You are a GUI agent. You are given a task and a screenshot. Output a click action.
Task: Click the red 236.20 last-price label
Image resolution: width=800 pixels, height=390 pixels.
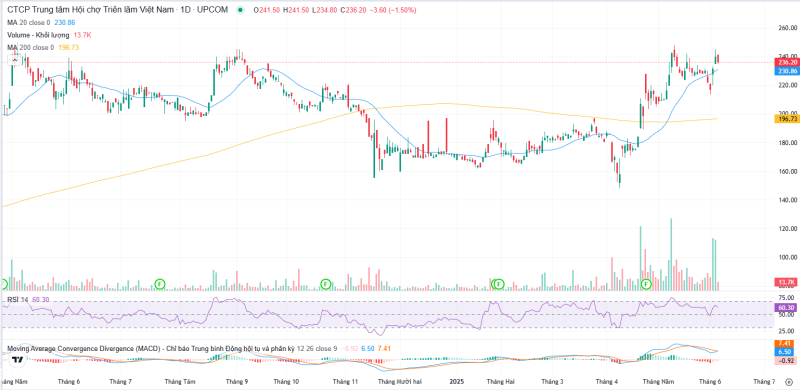[786, 62]
